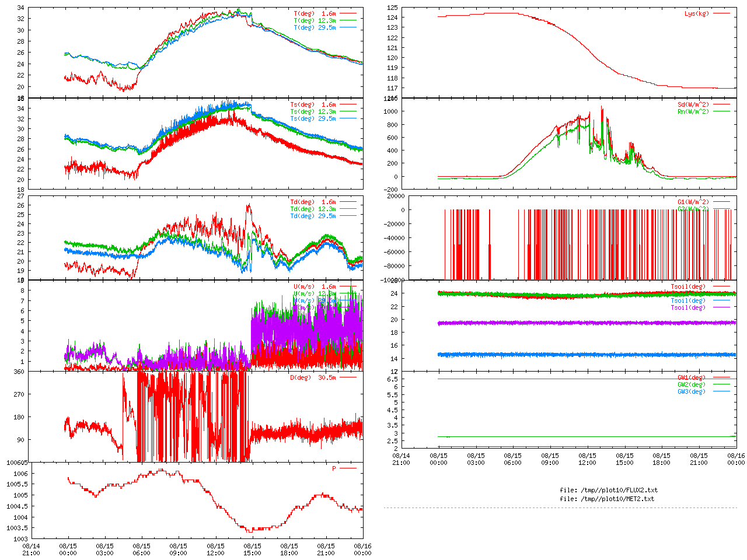Click red line sample beside D(deg) 30.5m
Screen dimensions: 747x560
[x=348, y=377]
